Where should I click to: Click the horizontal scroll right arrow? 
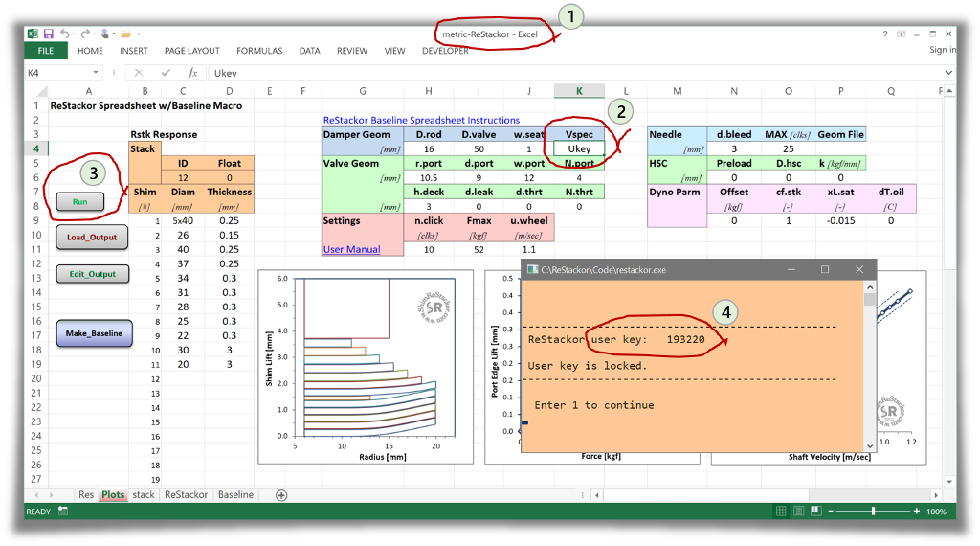tap(936, 495)
